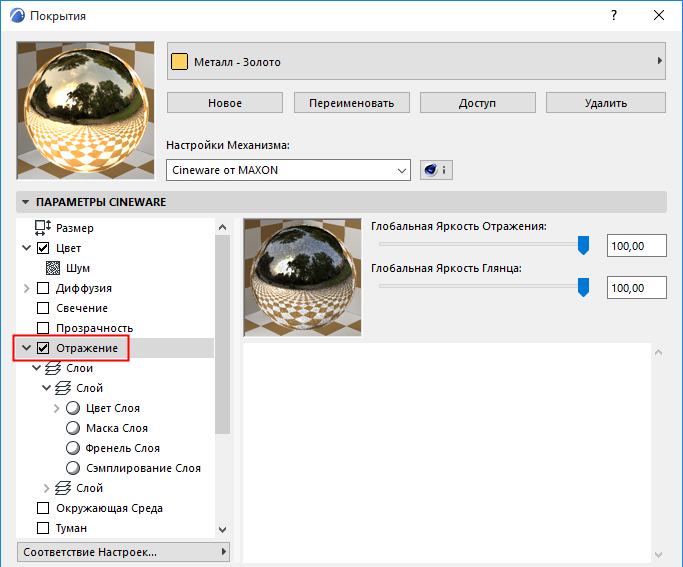Enable the Туман checkbox
Screen dimensions: 683x567
point(43,528)
